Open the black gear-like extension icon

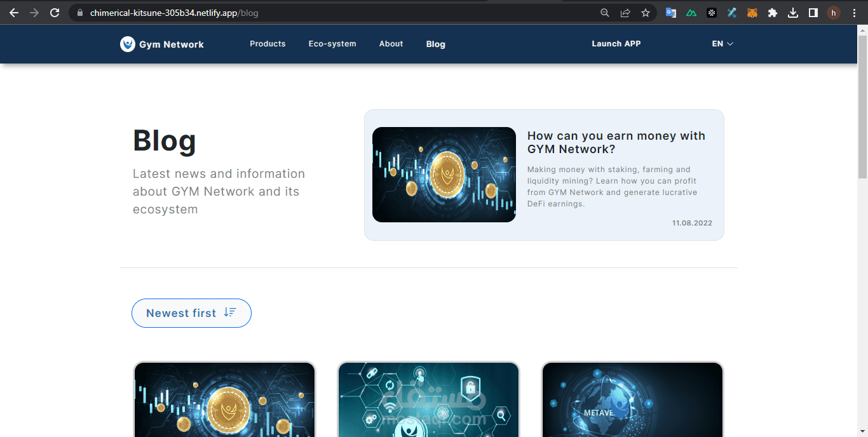[712, 13]
